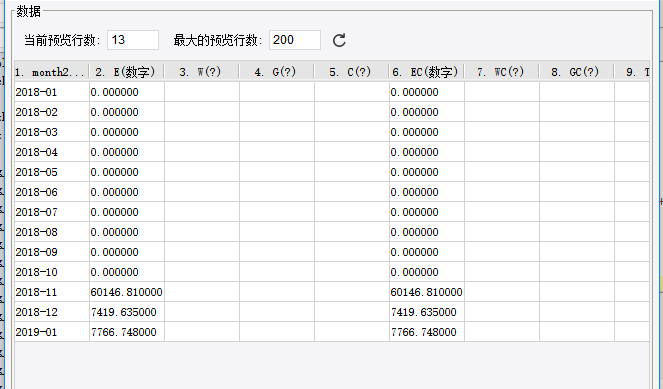This screenshot has width=663, height=389.
Task: Click the 2018-07 month cell
Action: tap(52, 212)
